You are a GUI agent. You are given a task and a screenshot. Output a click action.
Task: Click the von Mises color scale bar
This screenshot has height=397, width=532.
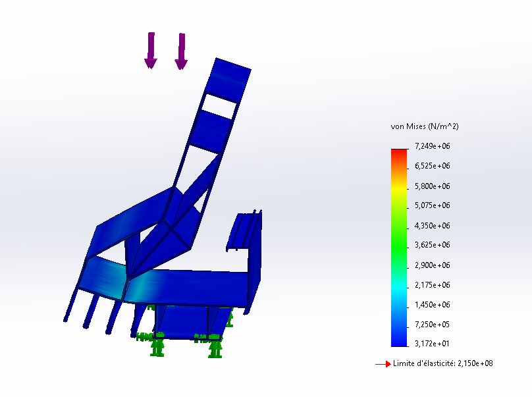click(x=399, y=248)
